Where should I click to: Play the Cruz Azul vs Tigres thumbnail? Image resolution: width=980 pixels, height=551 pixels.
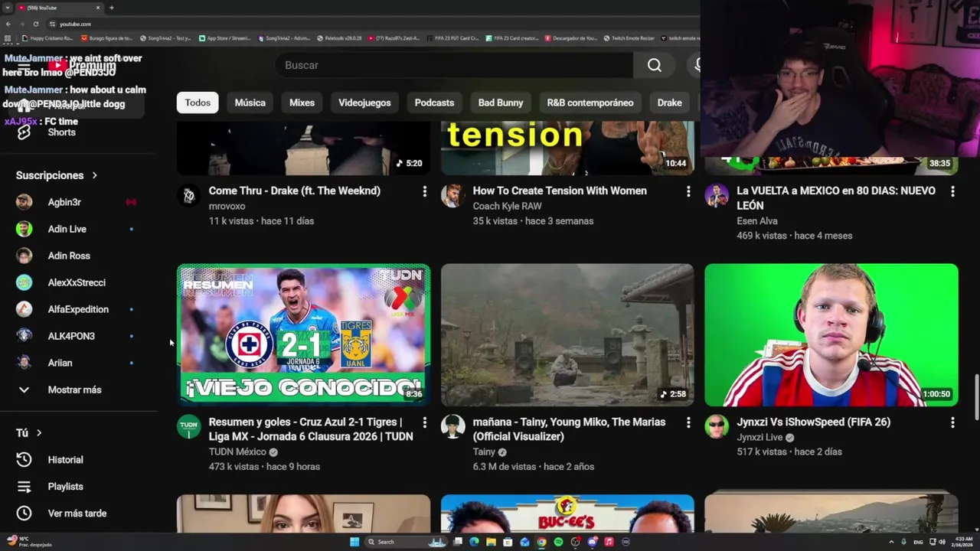[x=303, y=334]
